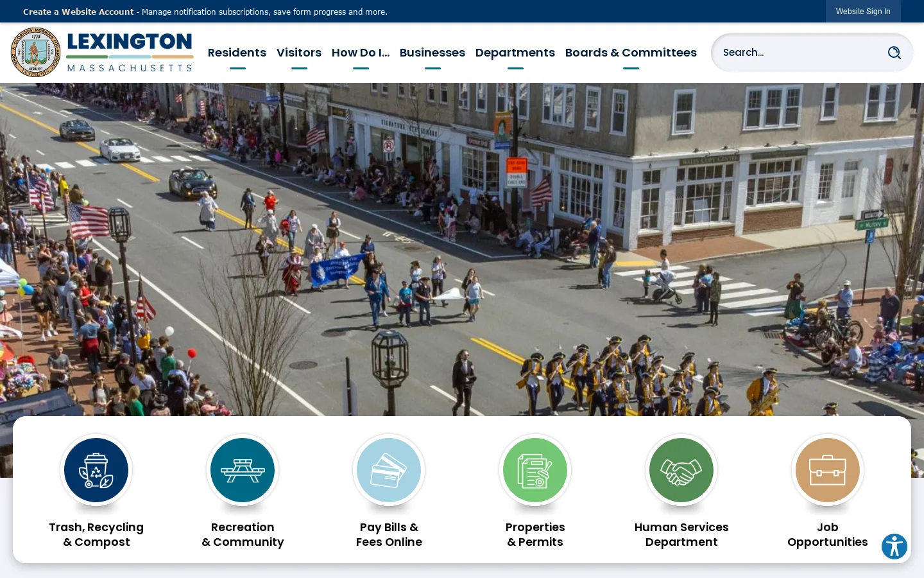The image size is (924, 578).
Task: Open the Businesses menu
Action: point(432,53)
